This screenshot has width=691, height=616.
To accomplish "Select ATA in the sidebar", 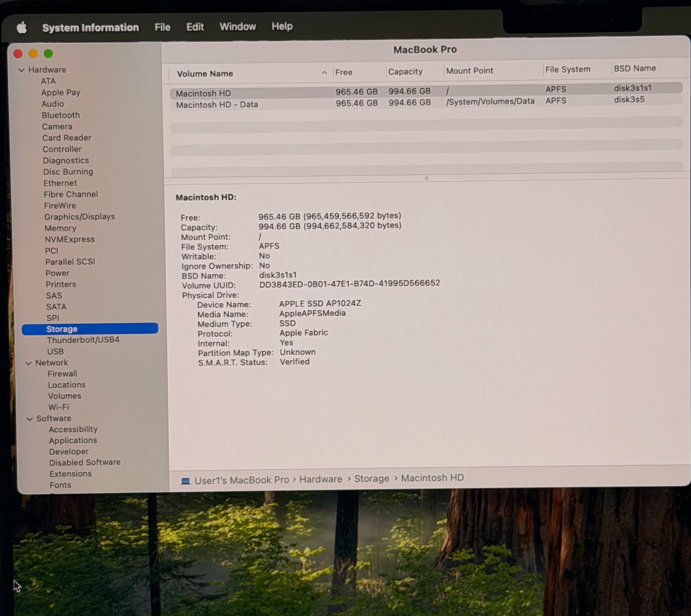I will 48,81.
